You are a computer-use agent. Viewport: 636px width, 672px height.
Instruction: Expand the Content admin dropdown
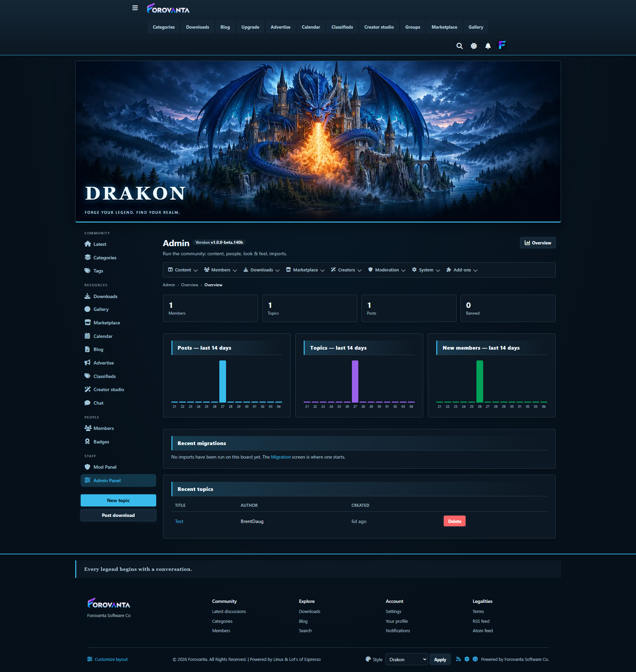tap(183, 270)
